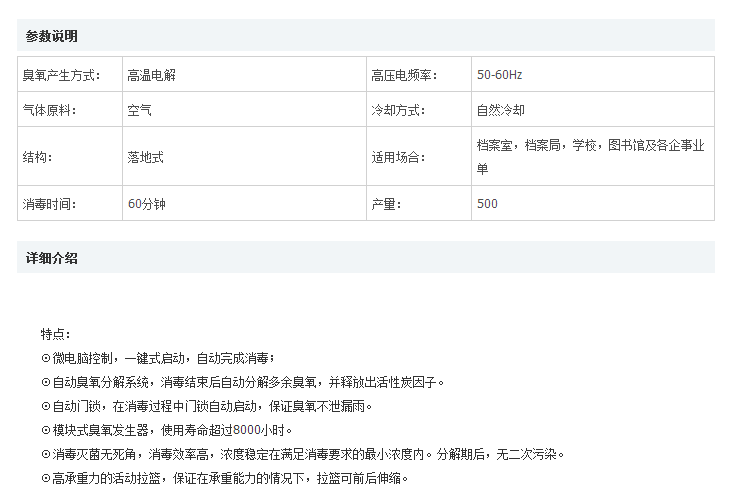Click the bullet marker before 自动门锁

coord(46,406)
